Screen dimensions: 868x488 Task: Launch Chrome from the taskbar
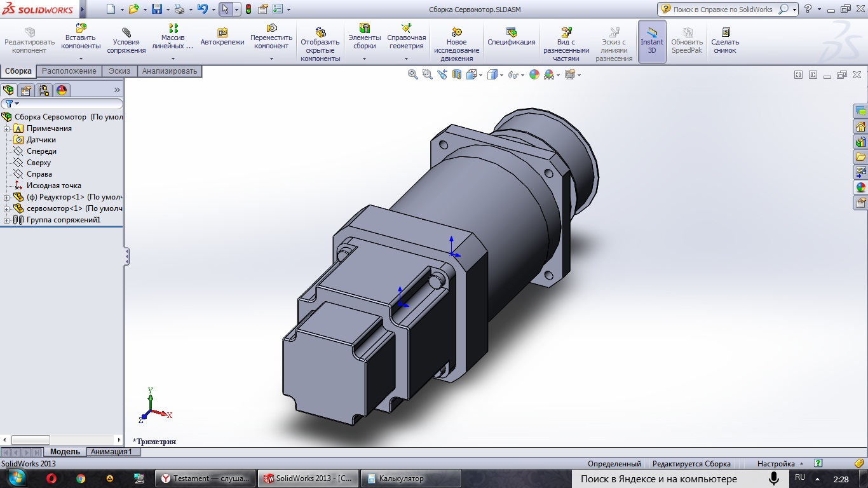click(81, 478)
